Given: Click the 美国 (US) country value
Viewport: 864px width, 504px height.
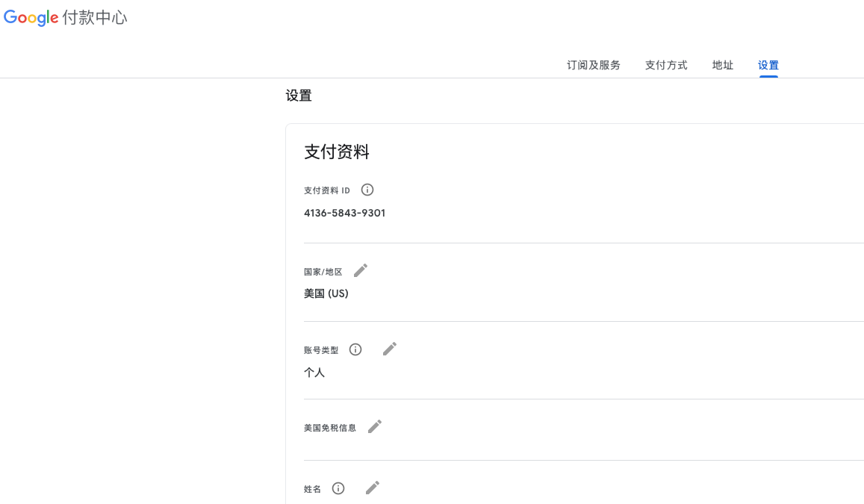Looking at the screenshot, I should 326,293.
